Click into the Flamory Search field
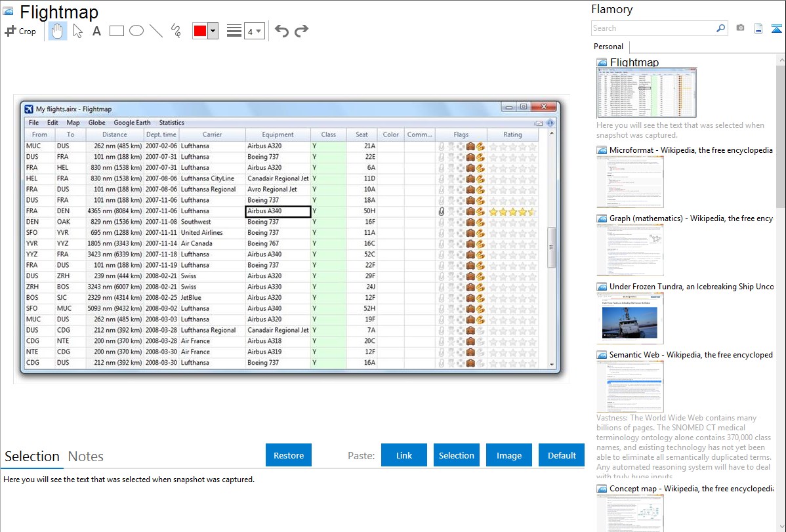 point(653,28)
